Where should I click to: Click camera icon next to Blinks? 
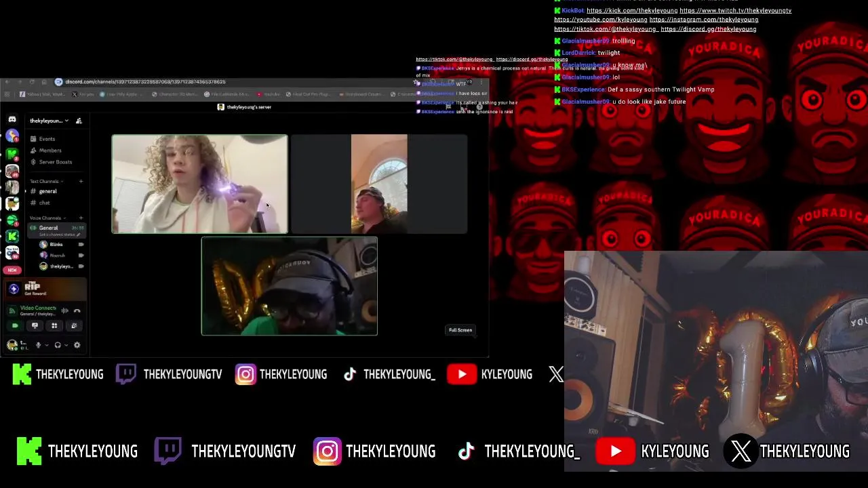pos(81,245)
